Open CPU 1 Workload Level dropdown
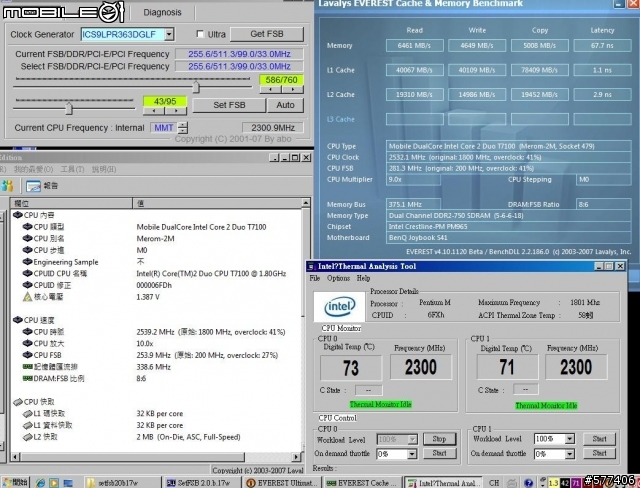The height and width of the screenshot is (488, 640). click(x=569, y=439)
